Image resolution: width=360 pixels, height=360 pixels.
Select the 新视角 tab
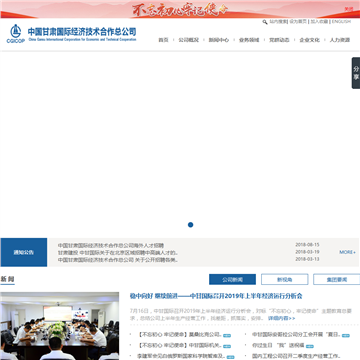coord(285,279)
